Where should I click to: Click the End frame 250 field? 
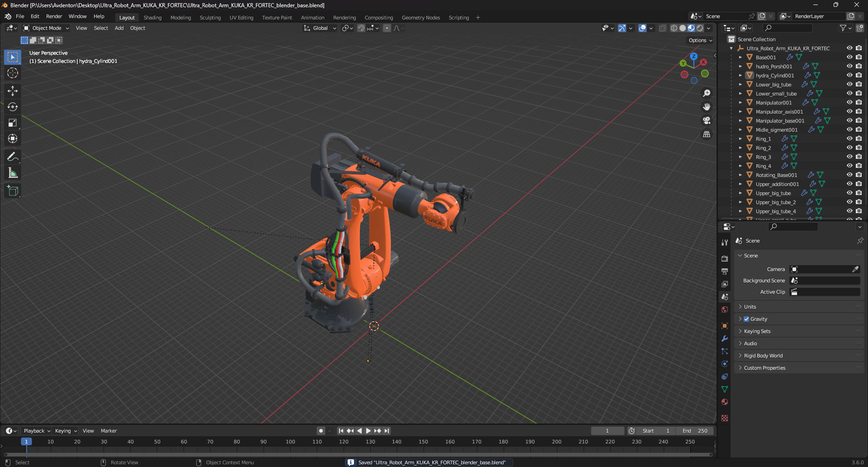695,431
